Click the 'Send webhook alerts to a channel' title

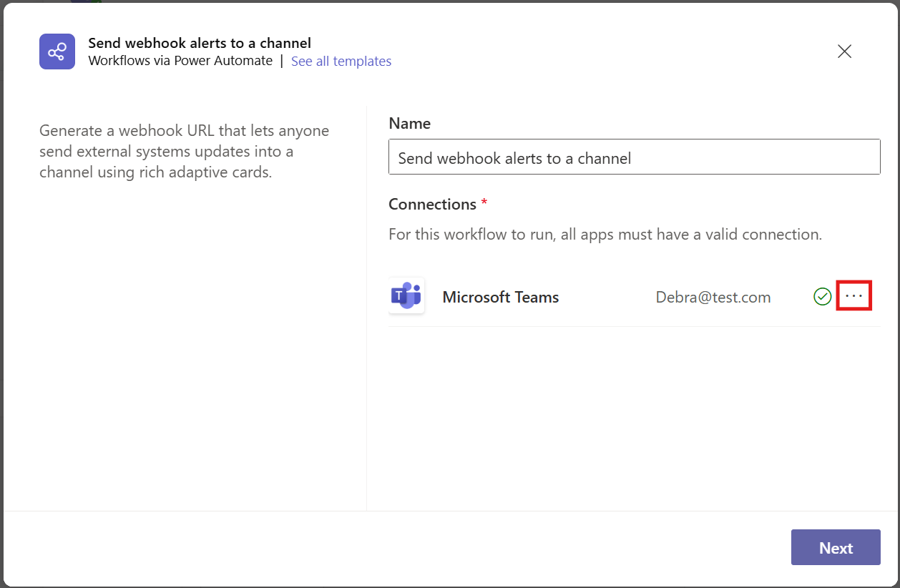tap(200, 43)
